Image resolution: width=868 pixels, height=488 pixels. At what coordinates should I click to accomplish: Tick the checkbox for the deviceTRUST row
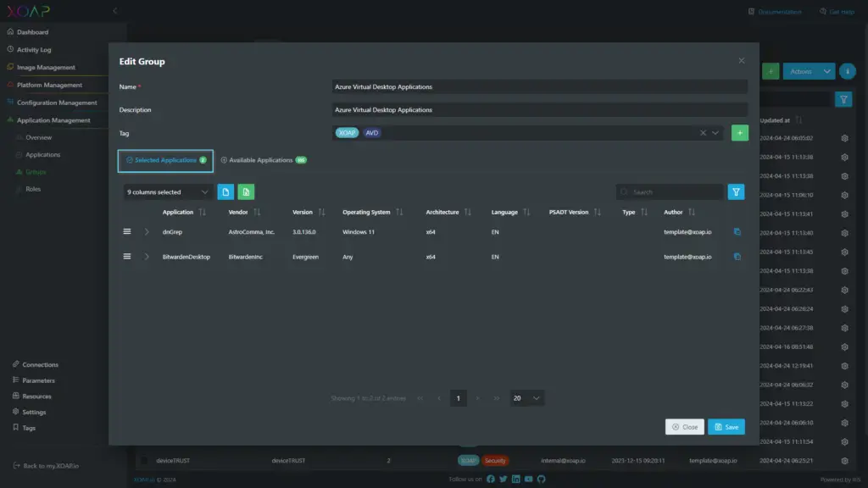coord(144,460)
